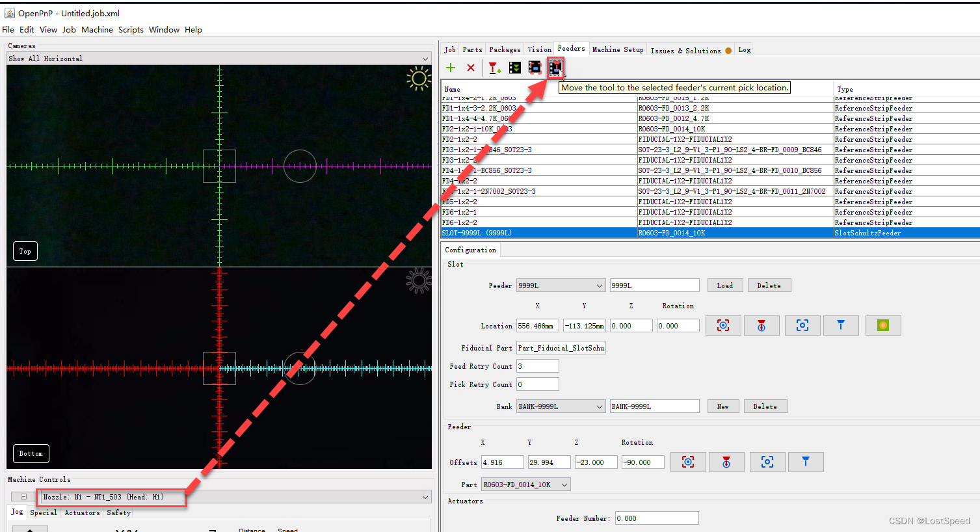Image resolution: width=980 pixels, height=532 pixels.
Task: Click Delete button next to New
Action: click(765, 406)
